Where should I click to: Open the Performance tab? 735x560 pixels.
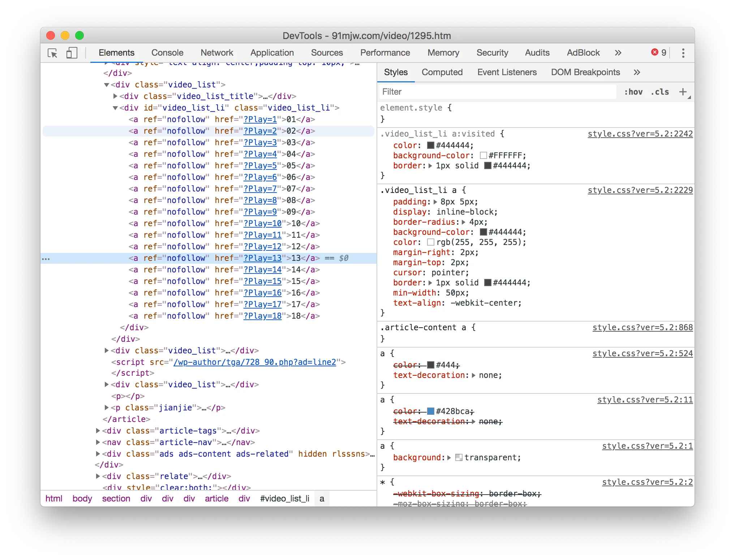[x=385, y=53]
